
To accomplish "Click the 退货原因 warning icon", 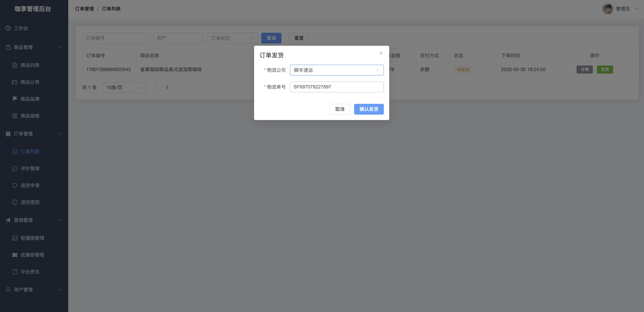I will coord(15,202).
